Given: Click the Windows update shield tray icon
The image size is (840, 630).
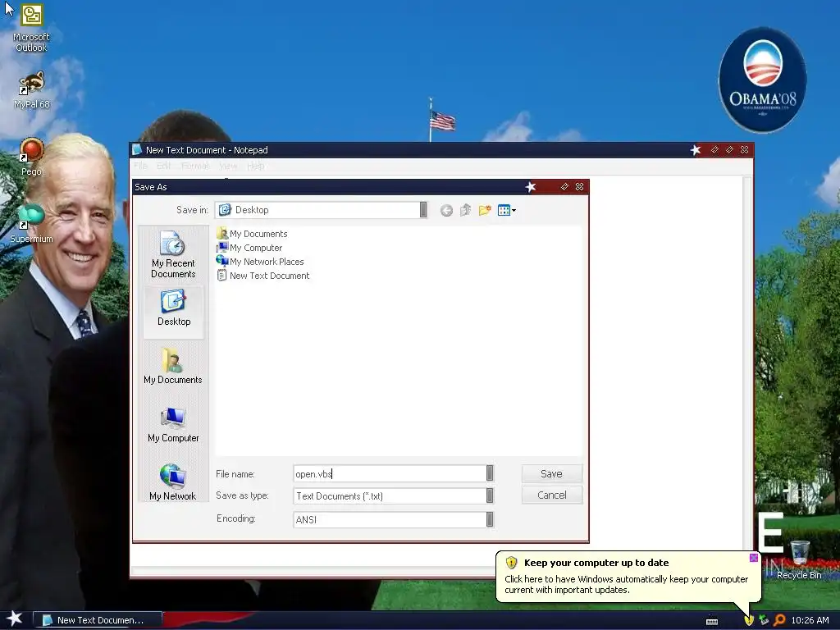Looking at the screenshot, I should [x=749, y=620].
